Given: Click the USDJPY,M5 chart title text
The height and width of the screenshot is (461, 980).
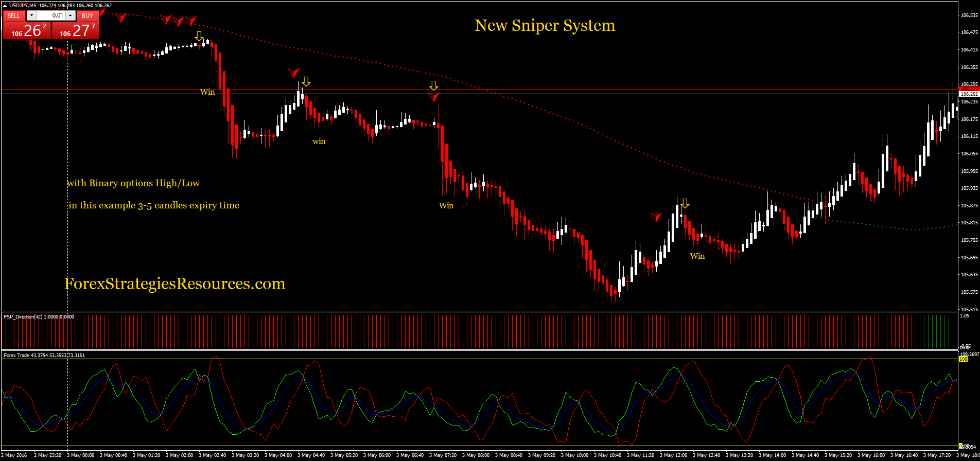Looking at the screenshot, I should (23, 5).
